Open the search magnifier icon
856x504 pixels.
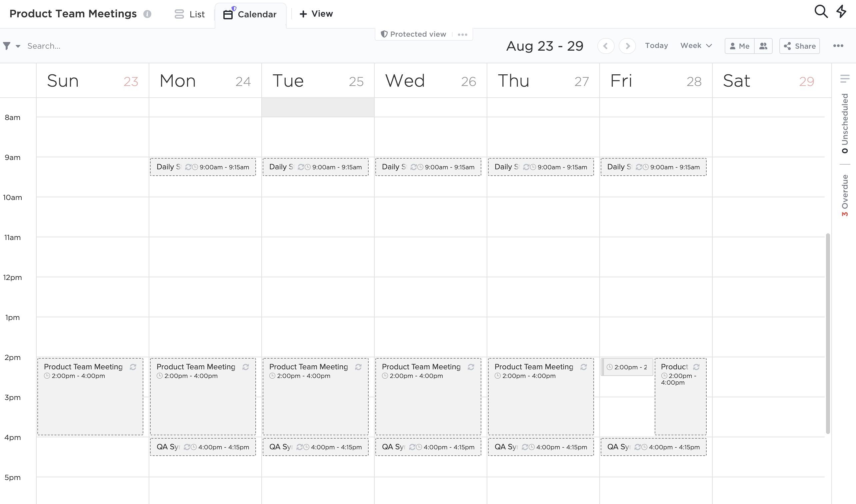(821, 12)
